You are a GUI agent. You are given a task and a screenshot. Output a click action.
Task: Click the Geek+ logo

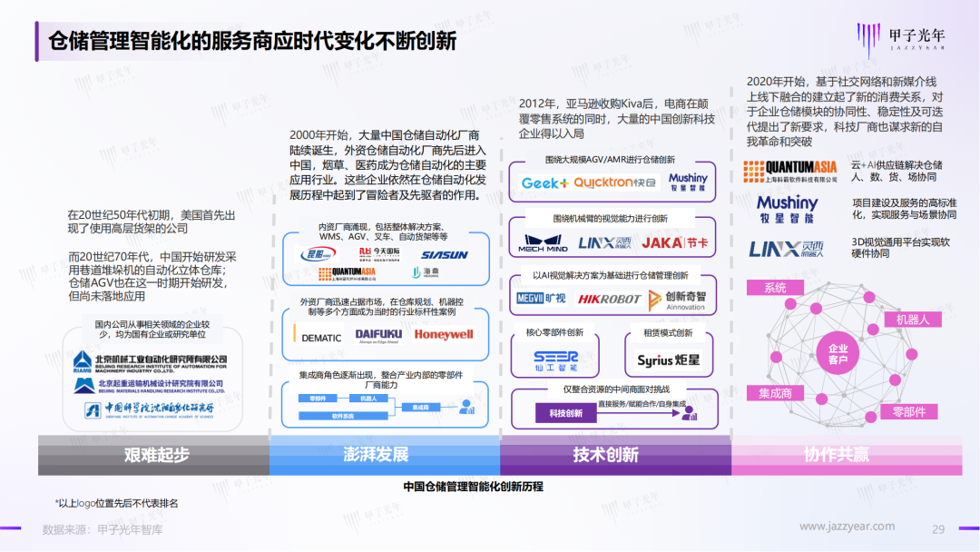(545, 183)
